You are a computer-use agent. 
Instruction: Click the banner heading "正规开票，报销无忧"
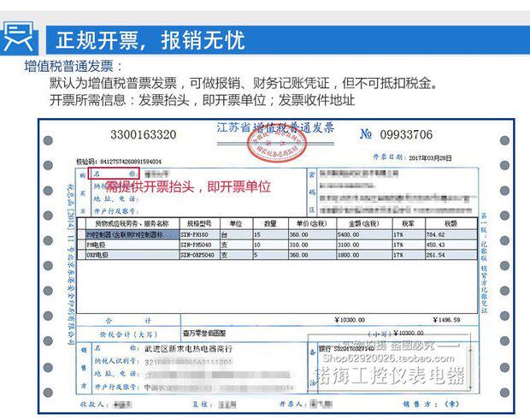pyautogui.click(x=150, y=40)
